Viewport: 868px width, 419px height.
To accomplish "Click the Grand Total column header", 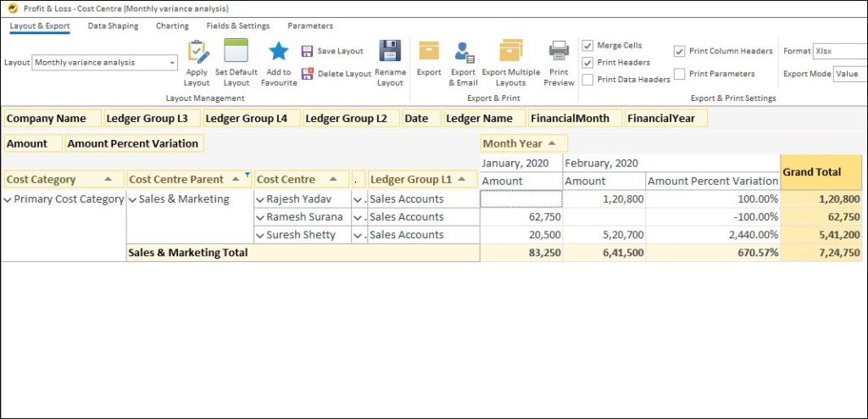I will click(x=821, y=172).
